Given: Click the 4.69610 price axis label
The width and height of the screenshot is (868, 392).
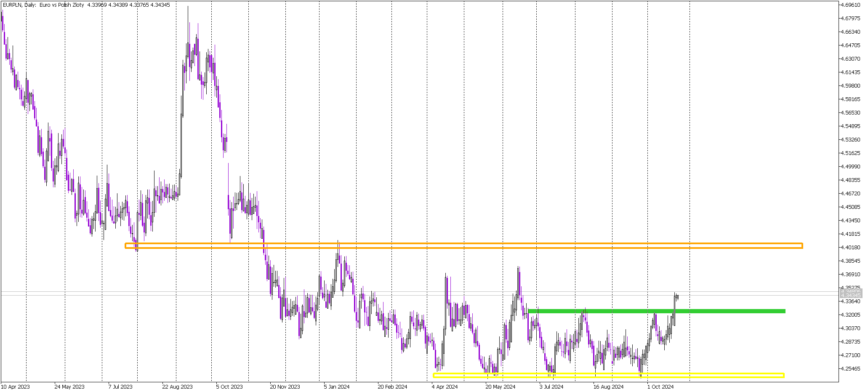Looking at the screenshot, I should point(851,5).
